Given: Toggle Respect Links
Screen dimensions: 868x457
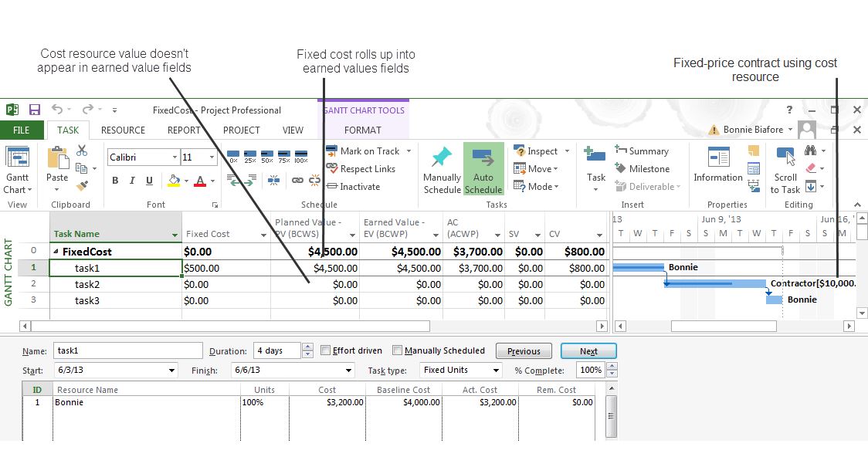Looking at the screenshot, I should point(361,168).
